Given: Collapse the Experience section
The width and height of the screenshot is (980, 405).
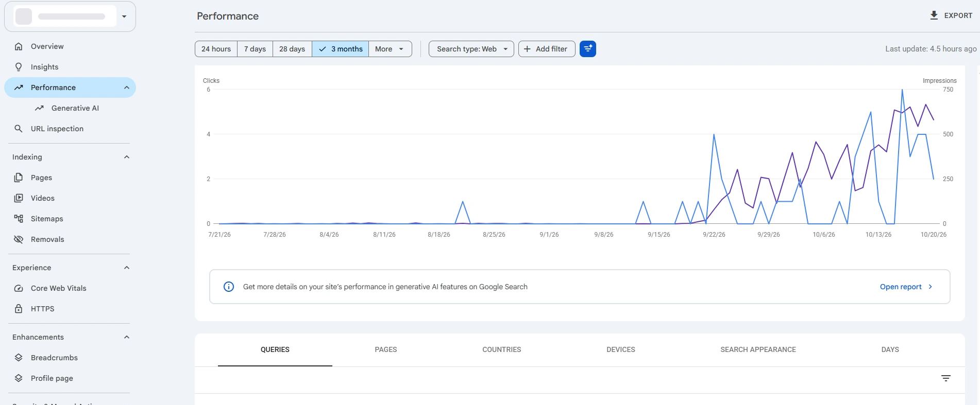Looking at the screenshot, I should coord(127,268).
